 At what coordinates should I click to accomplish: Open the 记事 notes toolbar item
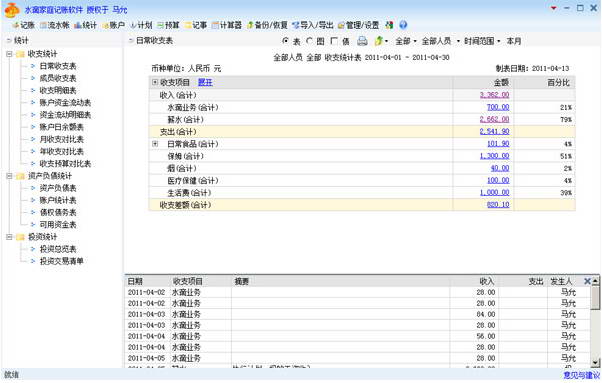(x=196, y=25)
